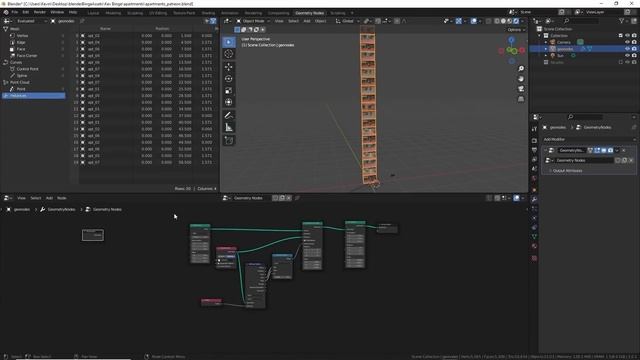The image size is (640, 360).
Task: Click the Geometry Nodes node group name field
Action: tap(583, 160)
